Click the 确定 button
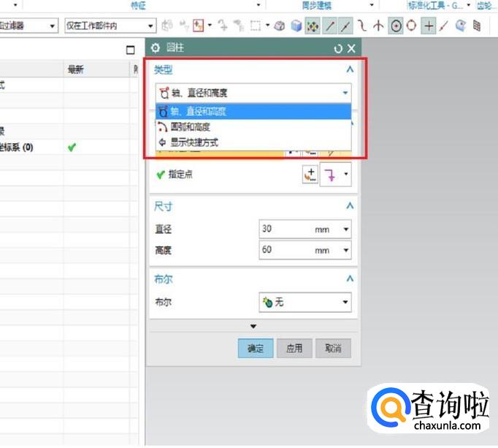Image resolution: width=498 pixels, height=448 pixels. pos(256,348)
